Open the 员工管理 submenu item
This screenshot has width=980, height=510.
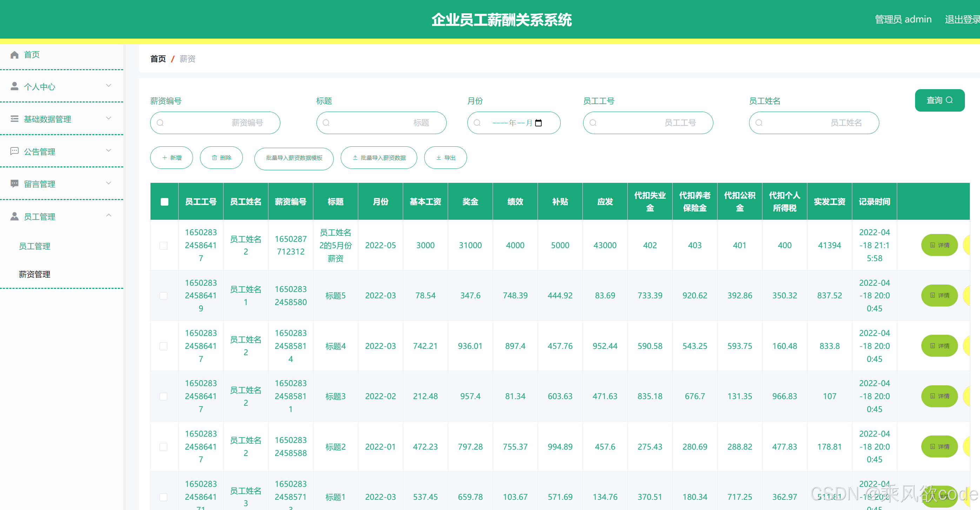pos(35,246)
